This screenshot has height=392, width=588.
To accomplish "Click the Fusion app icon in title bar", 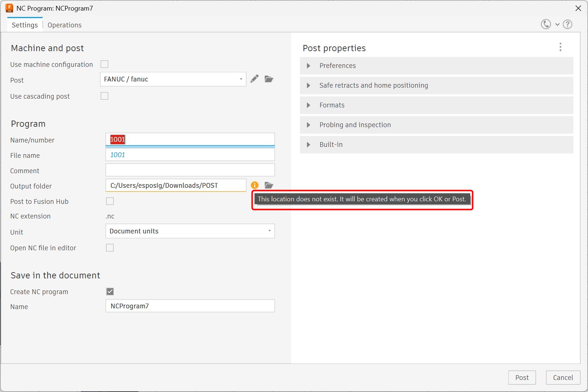I will tap(9, 8).
